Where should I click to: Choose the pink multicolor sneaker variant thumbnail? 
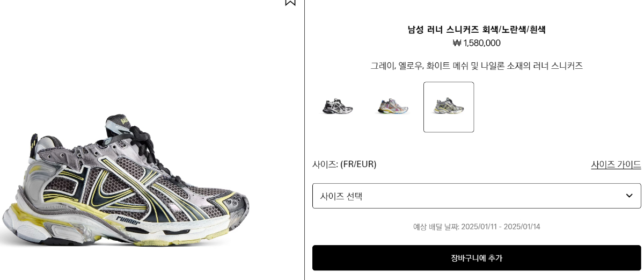pos(393,107)
